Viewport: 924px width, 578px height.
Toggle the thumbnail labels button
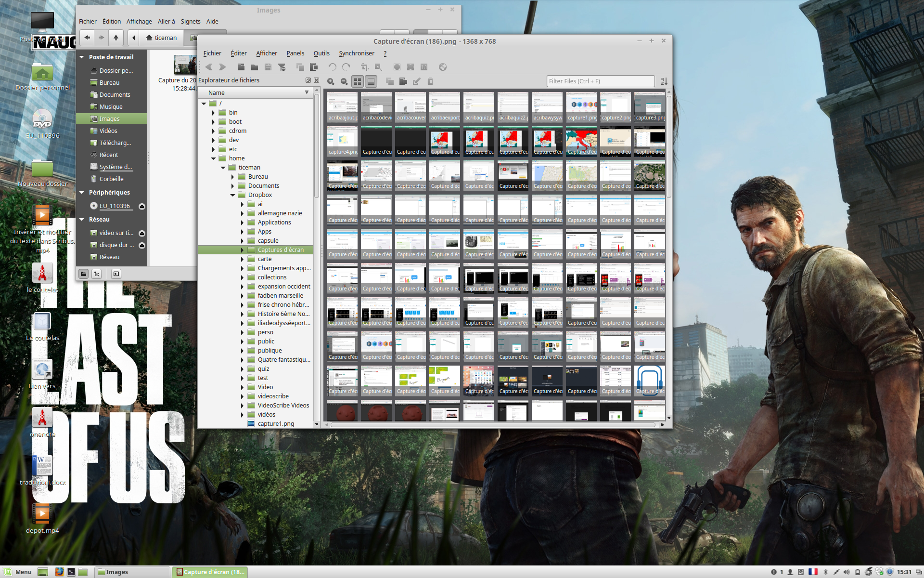[371, 81]
